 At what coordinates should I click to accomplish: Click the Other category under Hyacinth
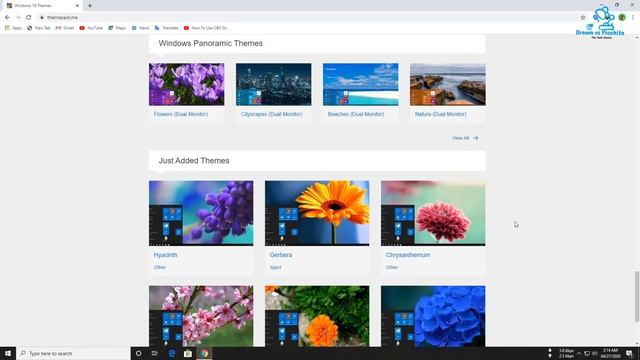point(160,267)
